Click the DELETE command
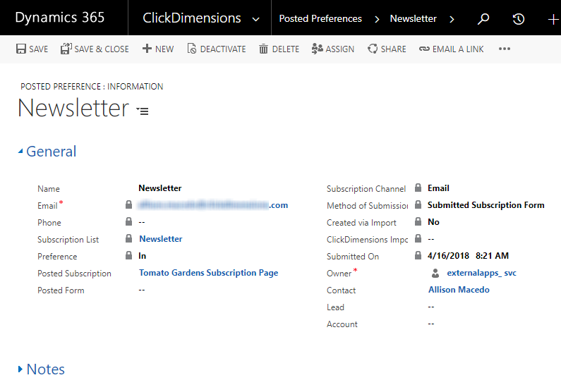This screenshot has height=392, width=561. tap(279, 49)
